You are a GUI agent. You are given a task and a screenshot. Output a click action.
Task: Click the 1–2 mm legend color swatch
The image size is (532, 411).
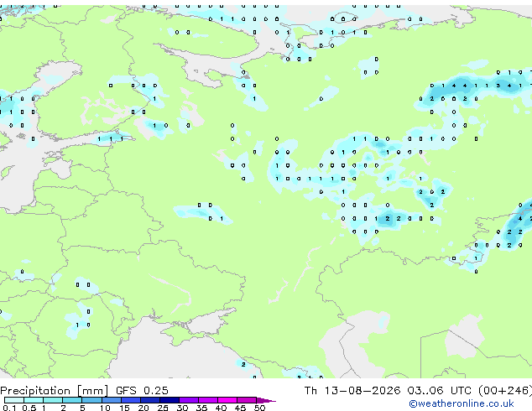(x=53, y=400)
